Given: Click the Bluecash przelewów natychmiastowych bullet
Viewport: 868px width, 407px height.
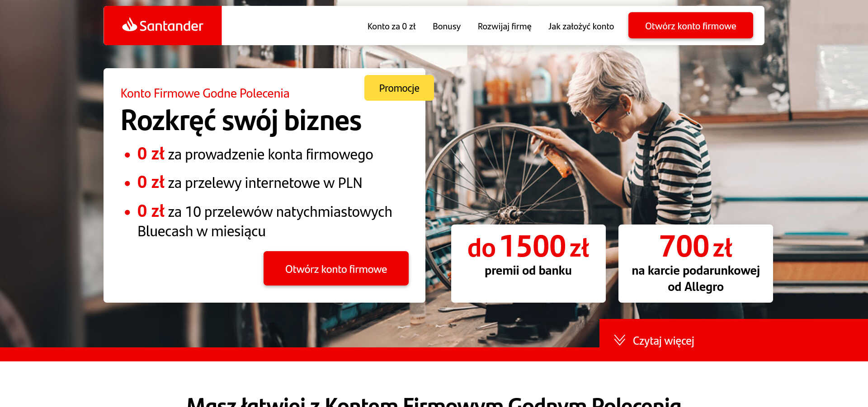Looking at the screenshot, I should pos(264,221).
